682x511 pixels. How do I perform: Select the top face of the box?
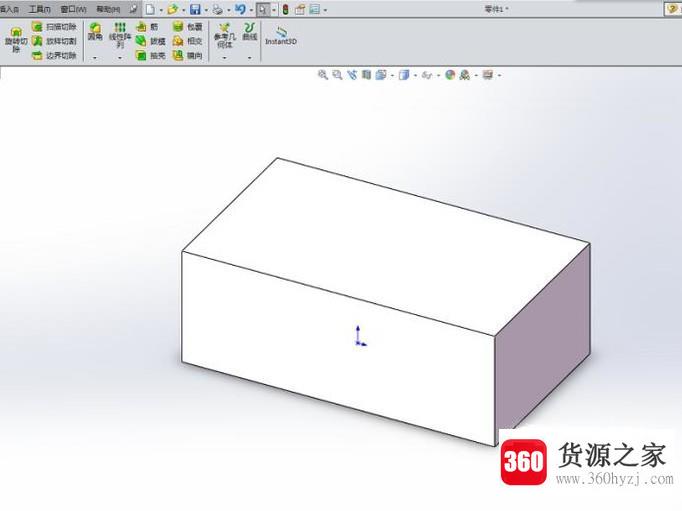[x=386, y=247]
